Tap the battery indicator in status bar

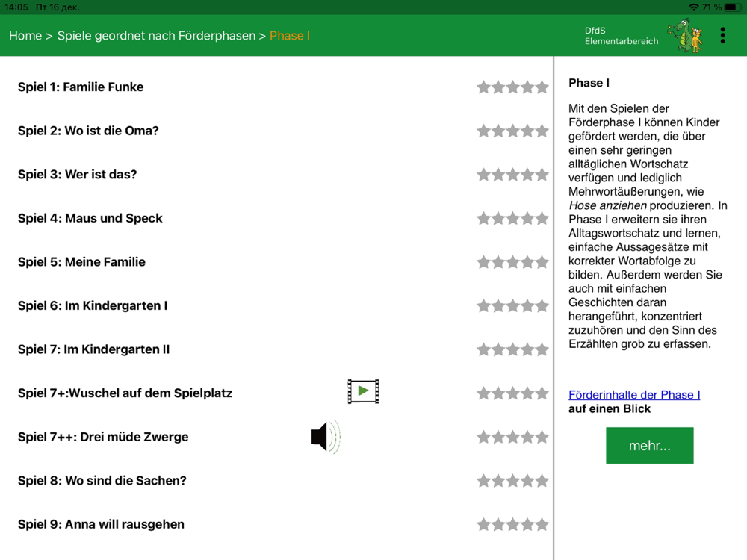(x=734, y=7)
